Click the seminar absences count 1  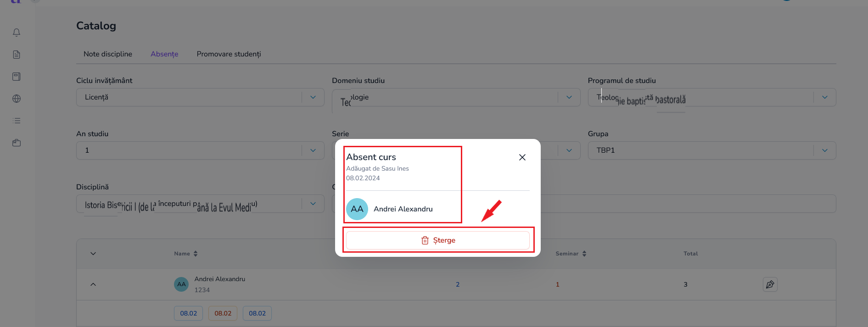(558, 284)
